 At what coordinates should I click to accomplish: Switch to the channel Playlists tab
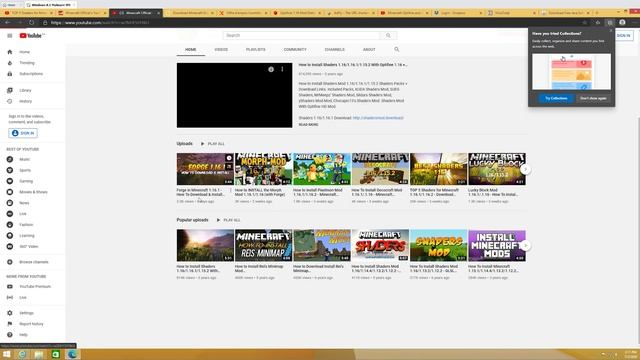(x=256, y=49)
